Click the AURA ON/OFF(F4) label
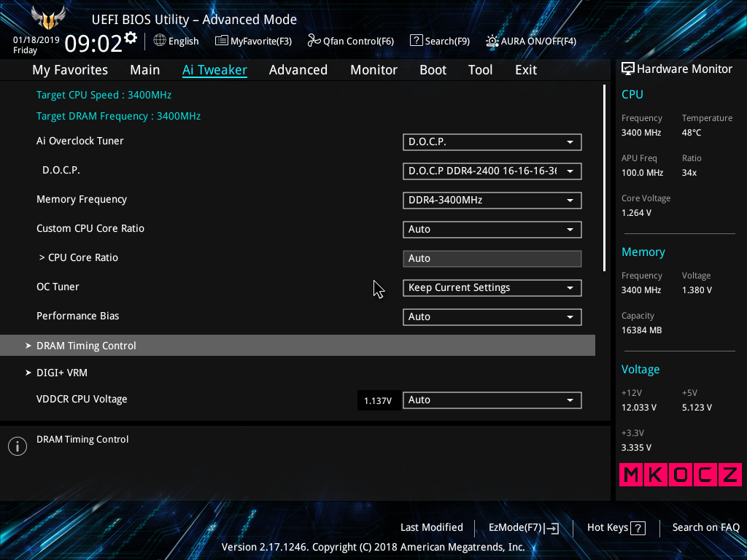Screen dimensions: 747x560 pos(538,42)
